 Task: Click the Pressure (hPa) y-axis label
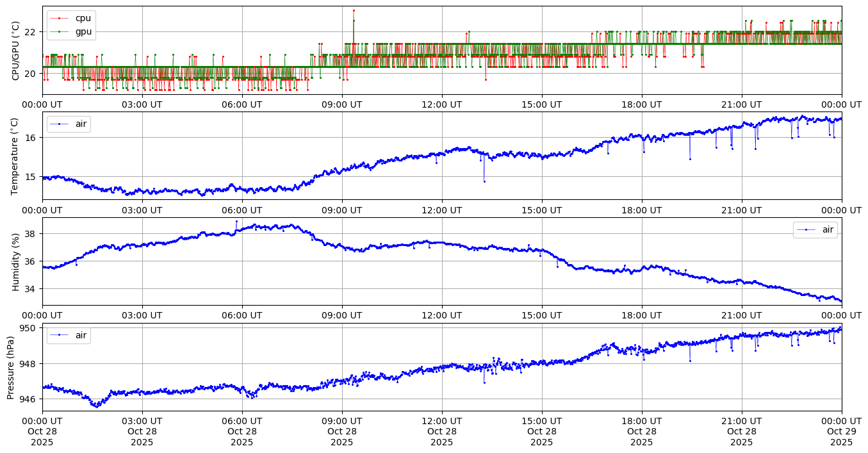[11, 367]
